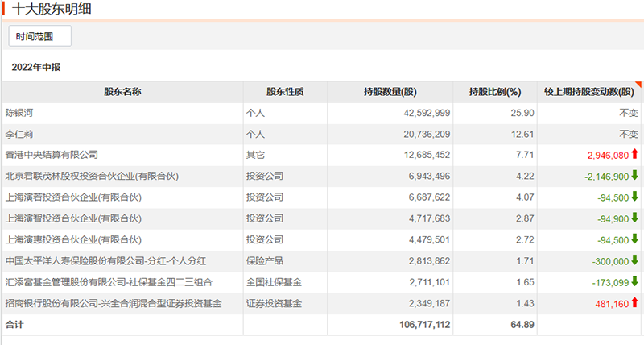Select the 合计 total shares 106,717,112 cell
This screenshot has width=644, height=345.
tap(420, 324)
